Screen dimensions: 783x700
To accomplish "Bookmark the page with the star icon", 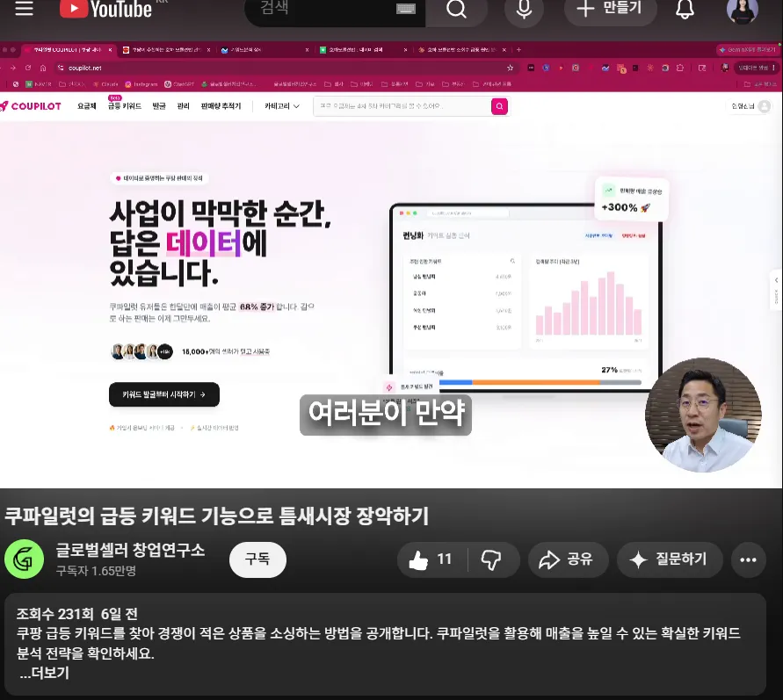I will 510,68.
